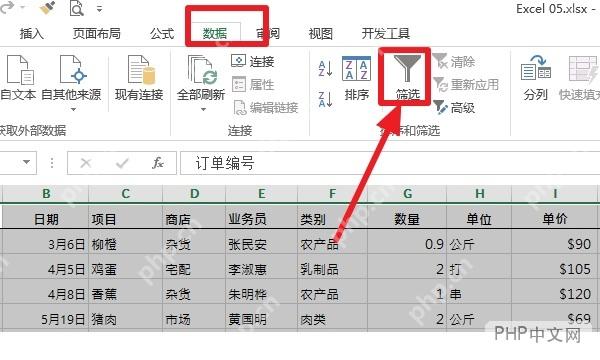Select column D header

[194, 194]
